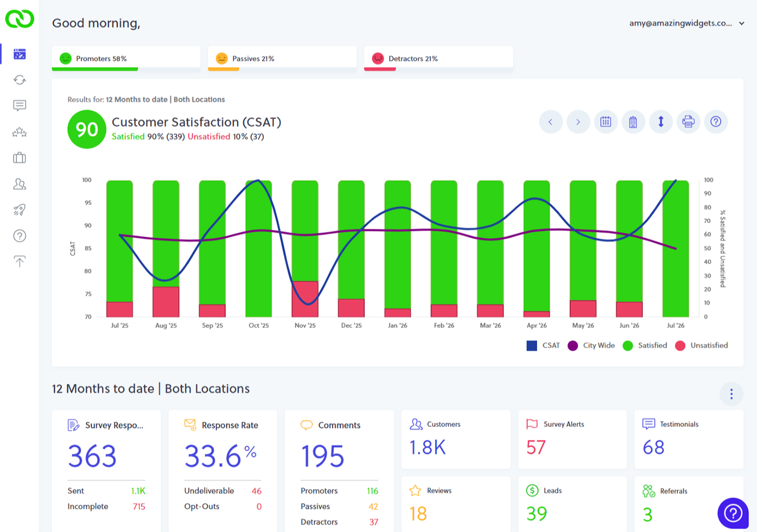Expand the amy@amazingwidgets account dropdown
The height and width of the screenshot is (532, 757).
(686, 23)
